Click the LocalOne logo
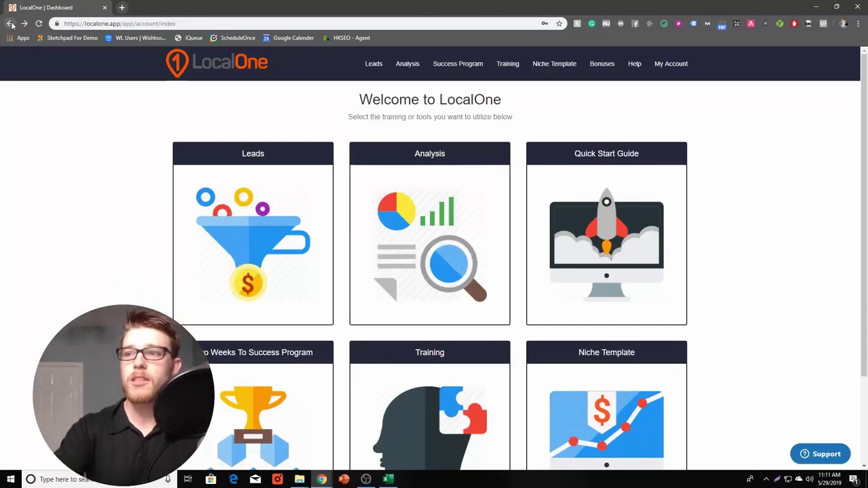The width and height of the screenshot is (868, 488). (x=217, y=63)
